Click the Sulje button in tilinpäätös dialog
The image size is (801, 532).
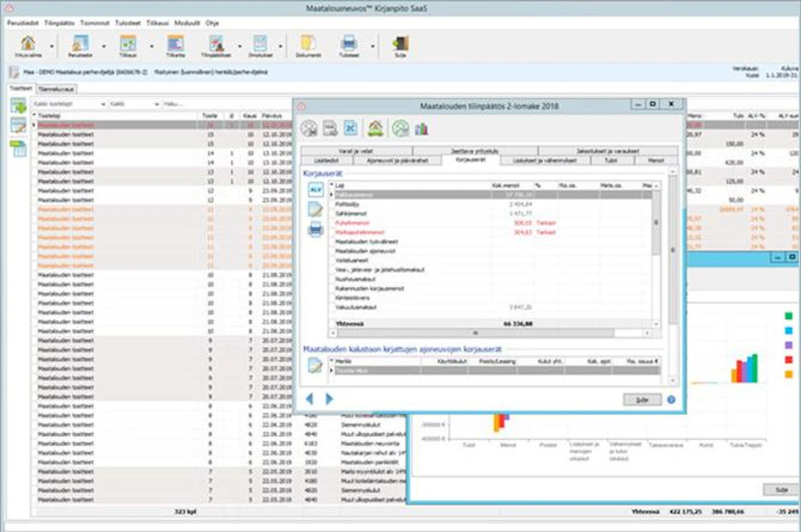coord(642,400)
